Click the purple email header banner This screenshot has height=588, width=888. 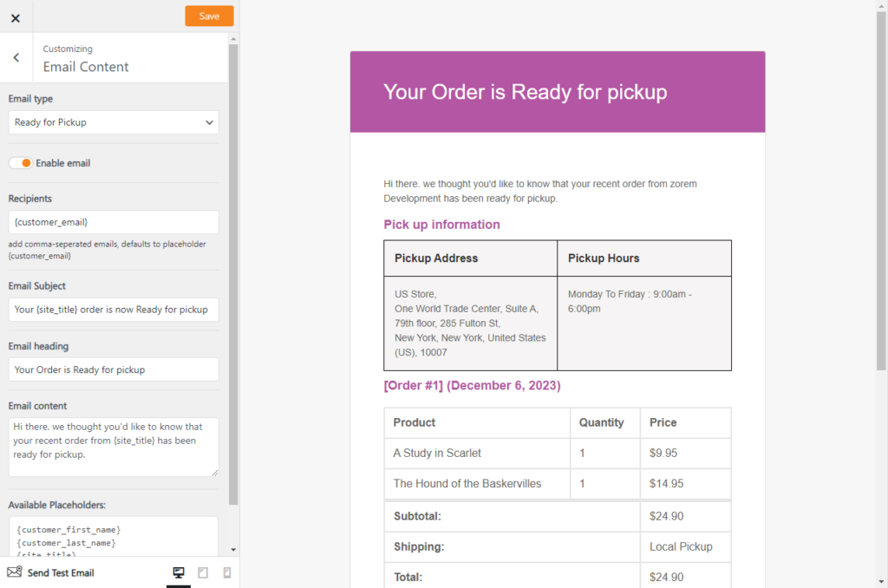coord(558,92)
